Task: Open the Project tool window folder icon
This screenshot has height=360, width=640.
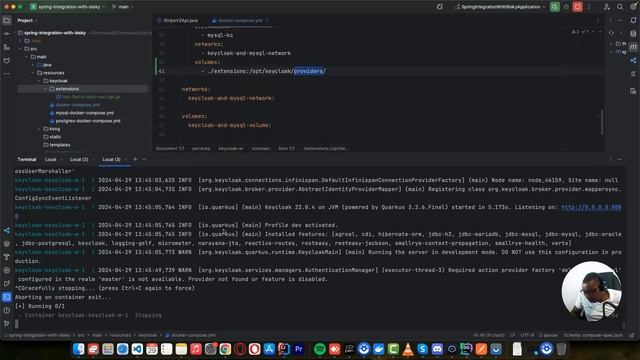Action: coord(7,20)
